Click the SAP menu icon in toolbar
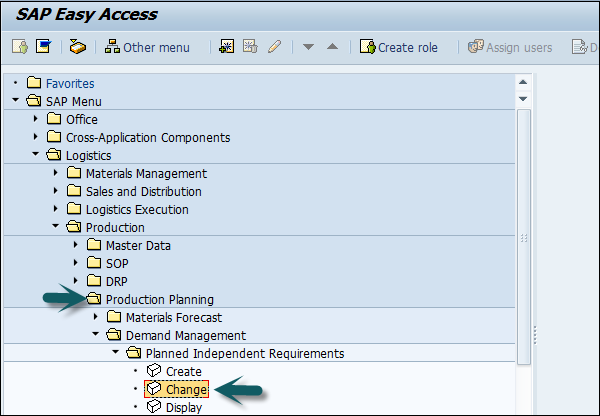The width and height of the screenshot is (600, 416). 78,47
